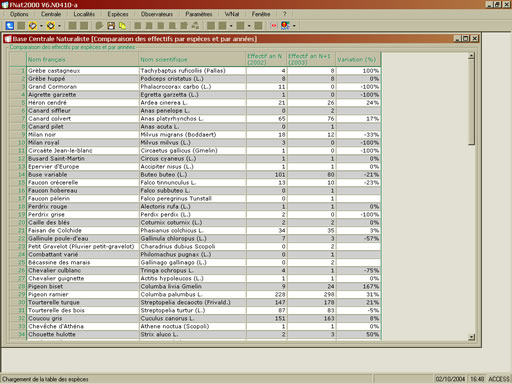Click the small red icon in toolbar

point(274,26)
